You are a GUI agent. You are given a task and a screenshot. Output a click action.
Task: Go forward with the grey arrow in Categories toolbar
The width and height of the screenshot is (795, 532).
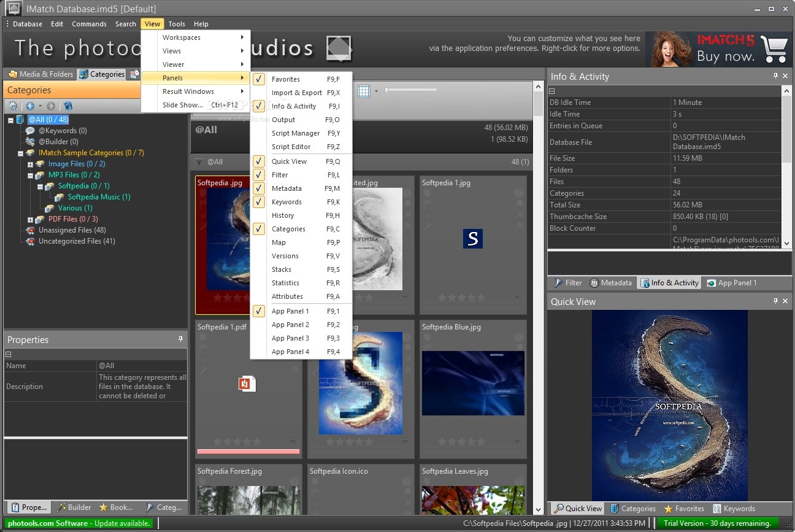click(50, 106)
